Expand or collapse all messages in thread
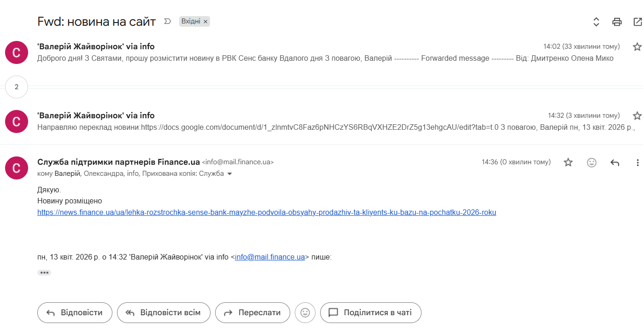Viewport: 644px width, 335px height. click(x=596, y=22)
